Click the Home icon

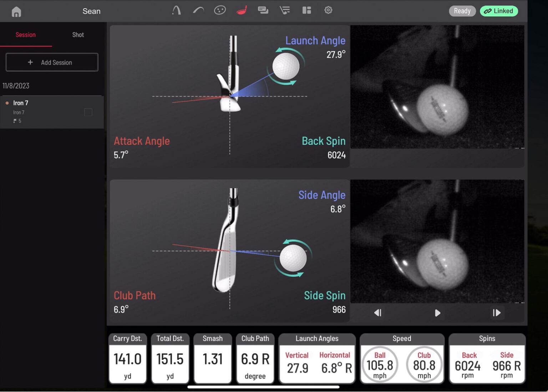(16, 11)
